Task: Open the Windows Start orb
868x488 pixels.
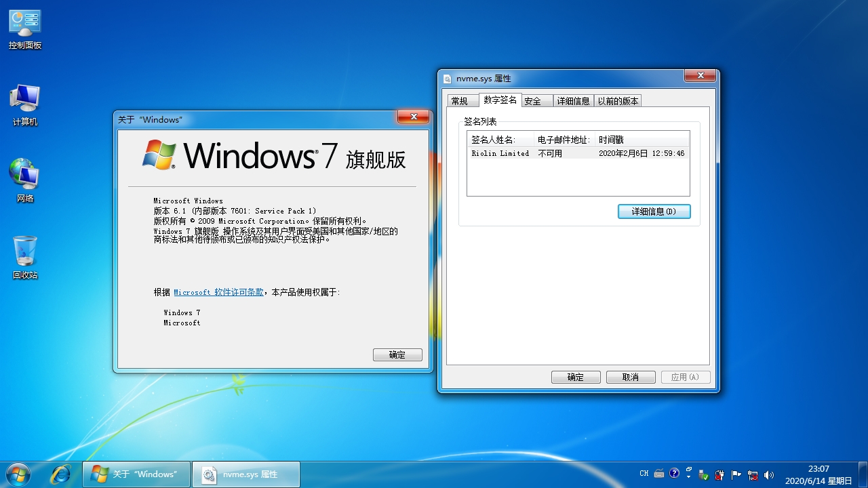Action: click(18, 474)
